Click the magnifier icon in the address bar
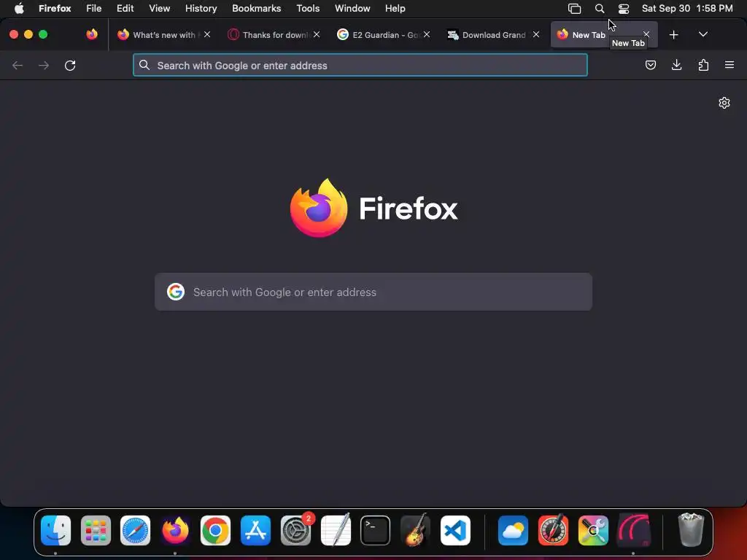The width and height of the screenshot is (747, 560). click(144, 65)
